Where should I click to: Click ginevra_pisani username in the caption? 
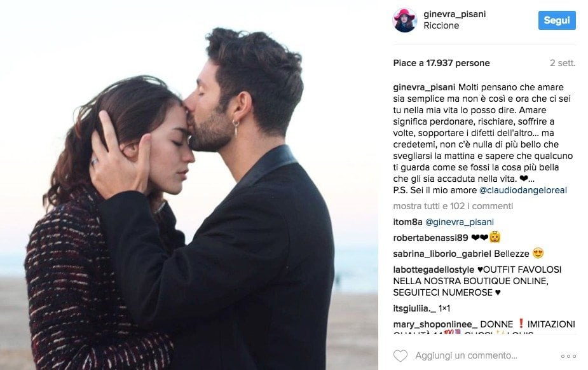pyautogui.click(x=424, y=87)
